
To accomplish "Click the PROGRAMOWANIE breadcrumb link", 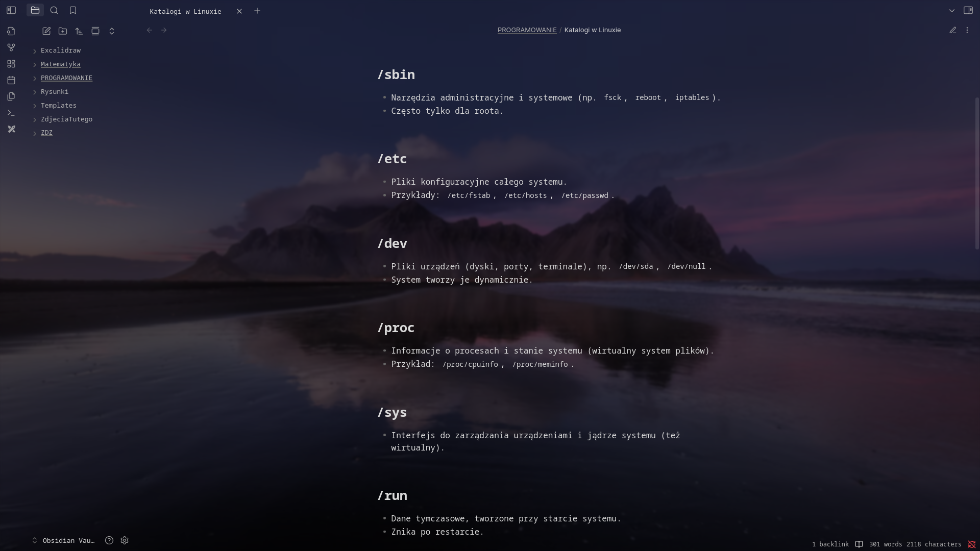I will click(x=527, y=30).
